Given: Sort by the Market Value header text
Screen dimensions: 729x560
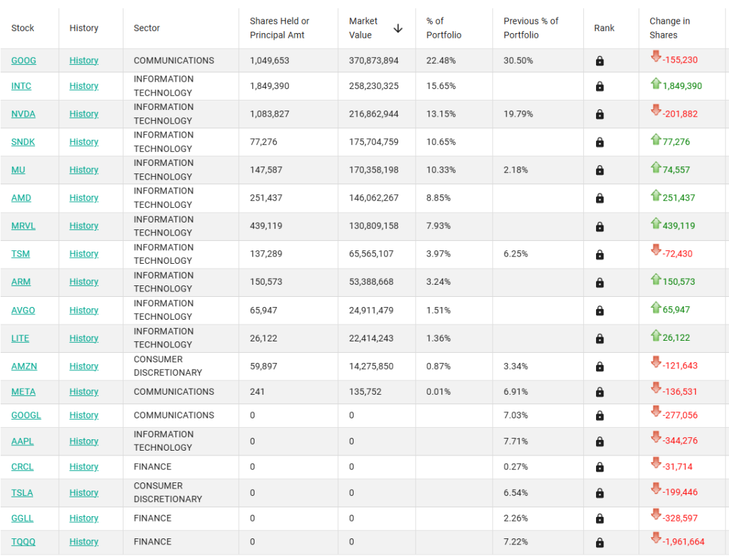Looking at the screenshot, I should tap(363, 28).
